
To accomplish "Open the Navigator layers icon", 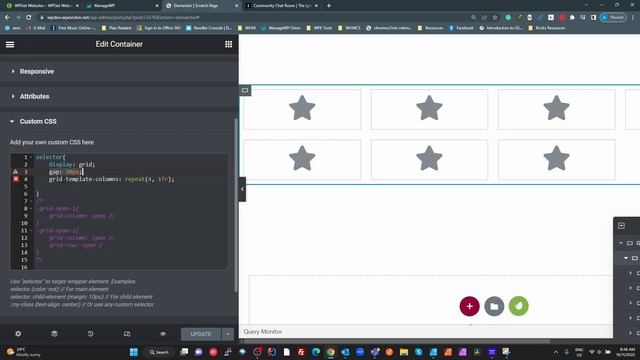I will (54, 334).
